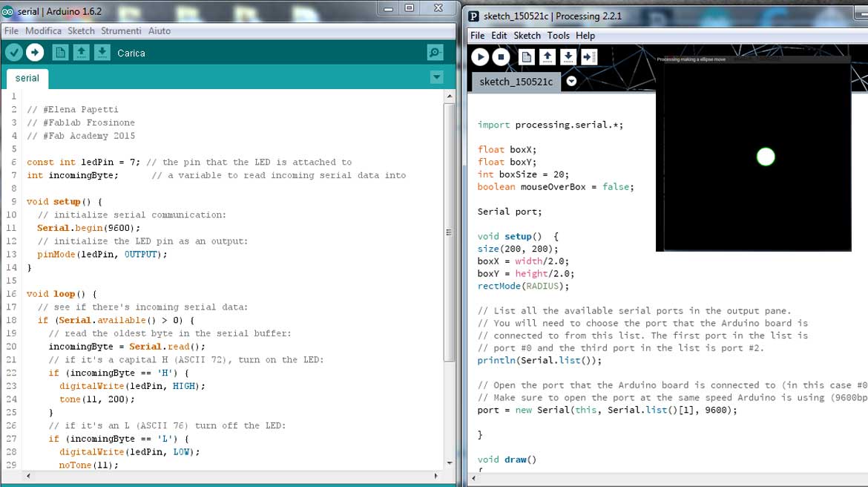This screenshot has height=487, width=868.
Task: Click the Arduino vertical scrollbar up arrow
Action: [x=450, y=97]
